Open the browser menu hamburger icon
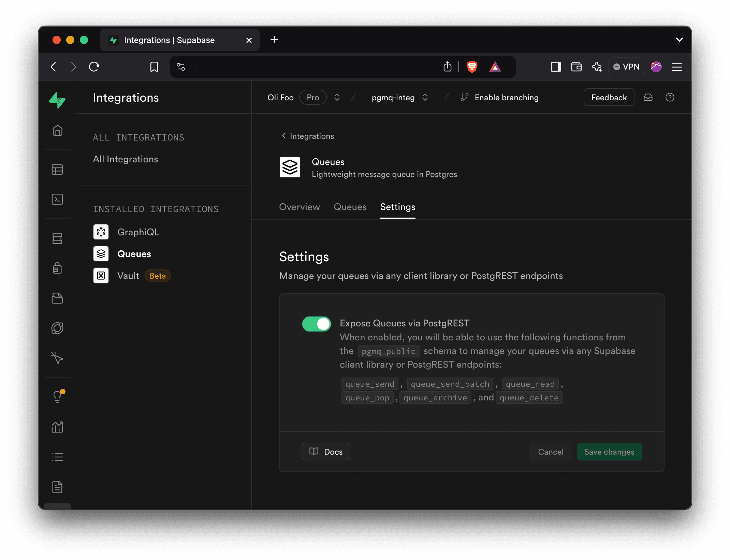 (677, 67)
